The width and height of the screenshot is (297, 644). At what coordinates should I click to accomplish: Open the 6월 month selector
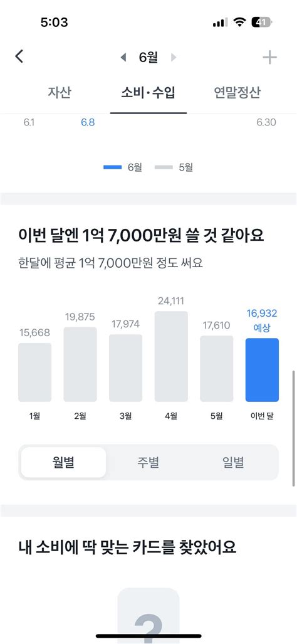pos(148,58)
